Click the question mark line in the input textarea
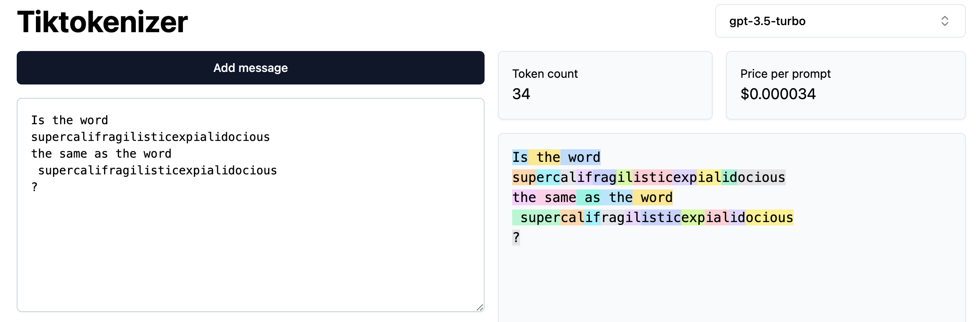The height and width of the screenshot is (322, 980). [x=35, y=187]
